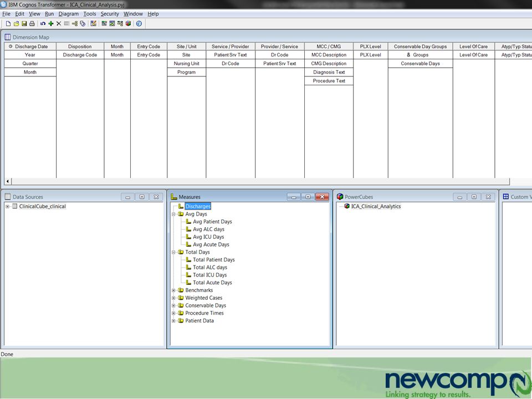Select the CMG Description level
The image size is (532, 399).
[329, 63]
